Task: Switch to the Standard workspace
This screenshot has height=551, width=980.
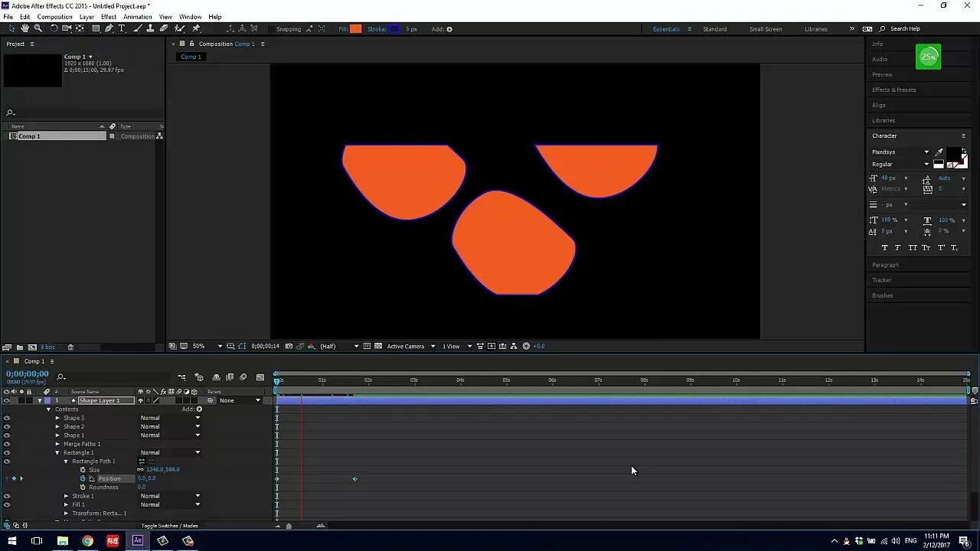Action: pos(715,29)
